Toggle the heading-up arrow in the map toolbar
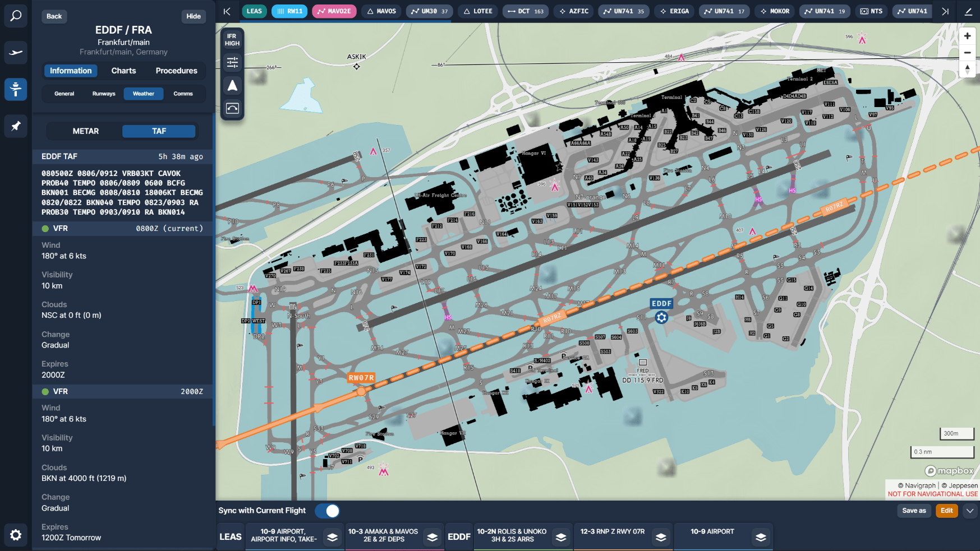Image resolution: width=980 pixels, height=551 pixels. [232, 85]
